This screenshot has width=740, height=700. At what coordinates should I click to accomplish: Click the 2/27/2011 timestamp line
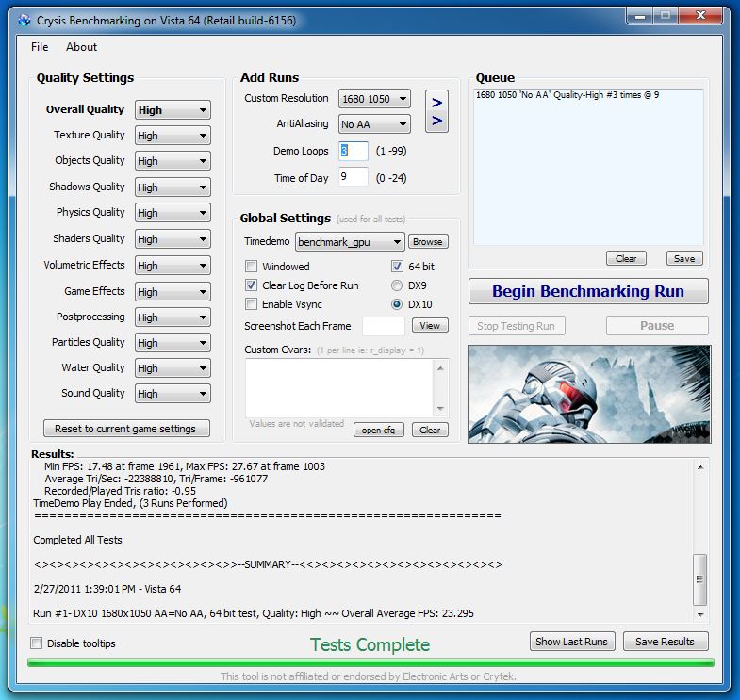tap(107, 589)
